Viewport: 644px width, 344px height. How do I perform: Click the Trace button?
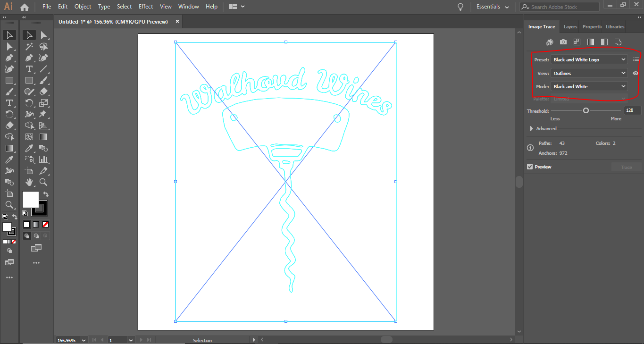point(626,167)
